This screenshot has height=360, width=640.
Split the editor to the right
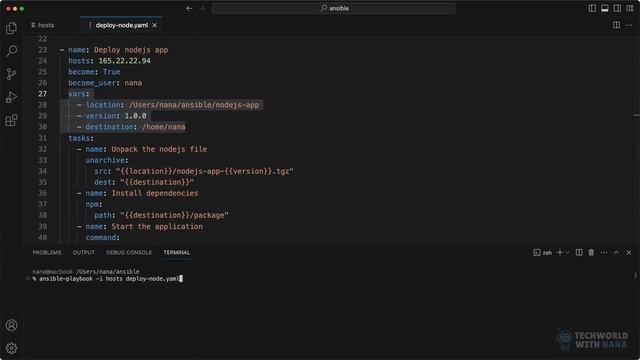click(x=616, y=25)
